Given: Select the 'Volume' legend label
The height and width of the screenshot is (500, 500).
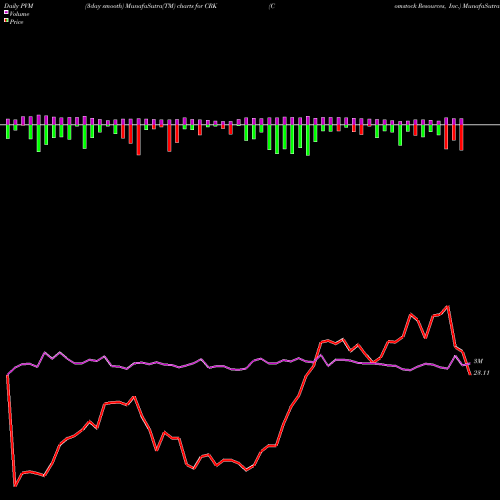Looking at the screenshot, I should point(19,14).
